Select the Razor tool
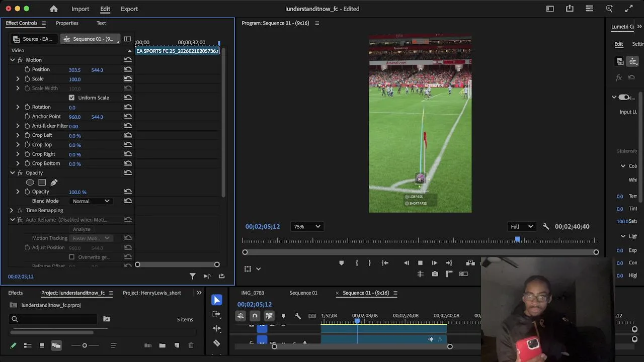644x362 pixels. tap(217, 343)
